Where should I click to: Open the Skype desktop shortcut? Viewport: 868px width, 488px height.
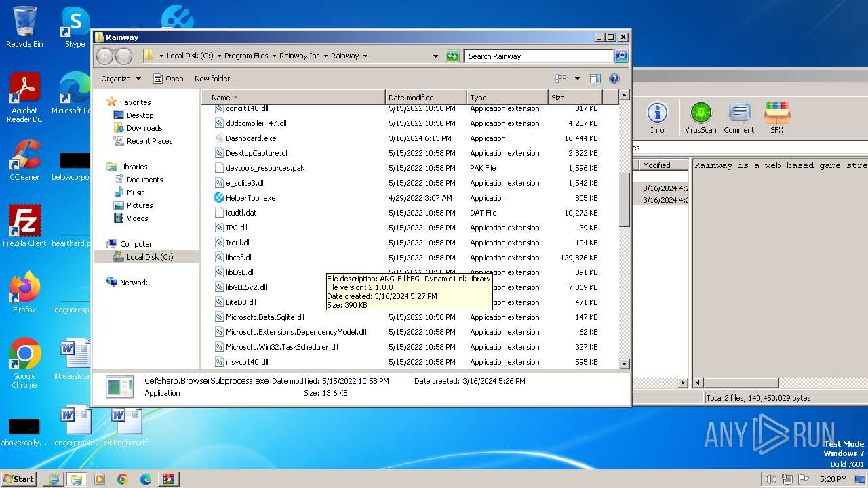point(75,27)
